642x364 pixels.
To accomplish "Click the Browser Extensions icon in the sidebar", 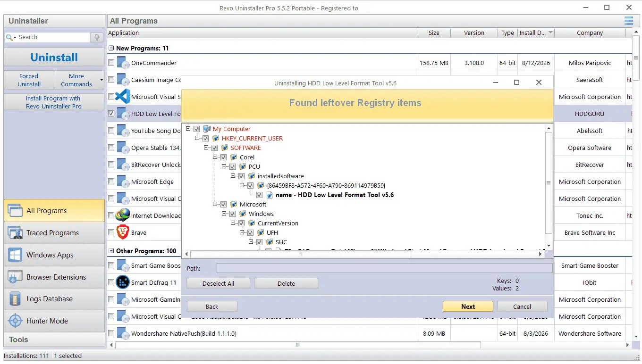I will tap(15, 277).
